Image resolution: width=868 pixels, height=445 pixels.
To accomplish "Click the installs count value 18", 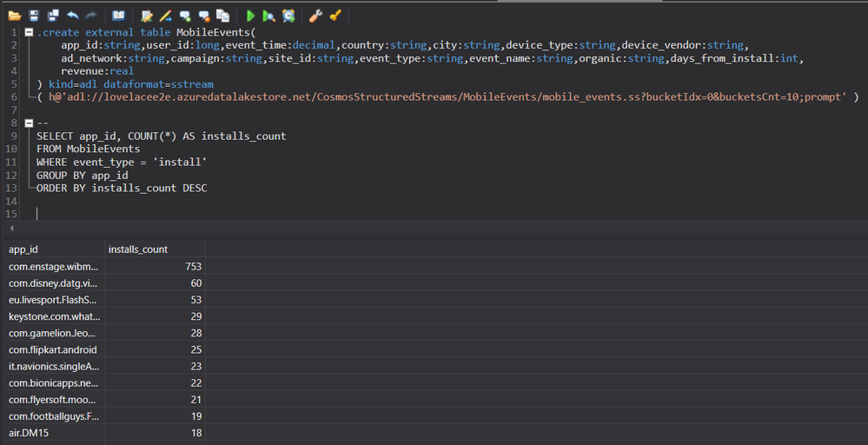I will [196, 432].
